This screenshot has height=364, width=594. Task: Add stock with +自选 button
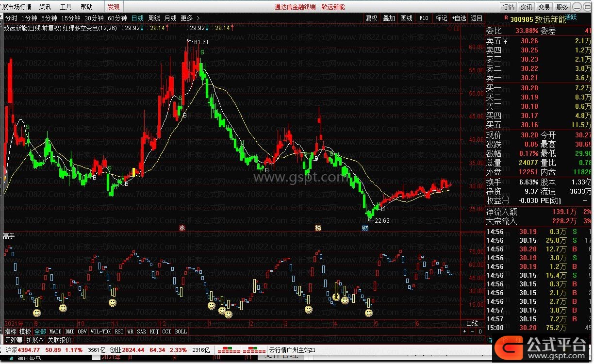(459, 18)
